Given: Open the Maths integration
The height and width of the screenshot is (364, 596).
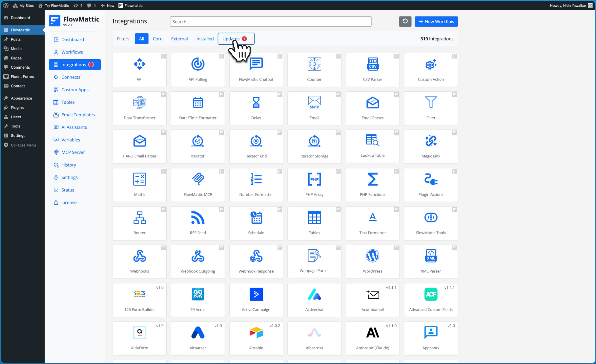Looking at the screenshot, I should [139, 185].
